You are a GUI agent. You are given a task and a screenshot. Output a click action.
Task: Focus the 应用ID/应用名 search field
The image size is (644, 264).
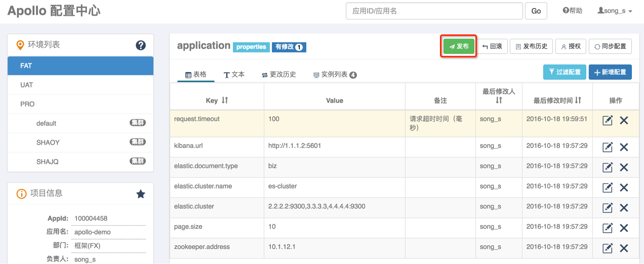[x=434, y=11]
